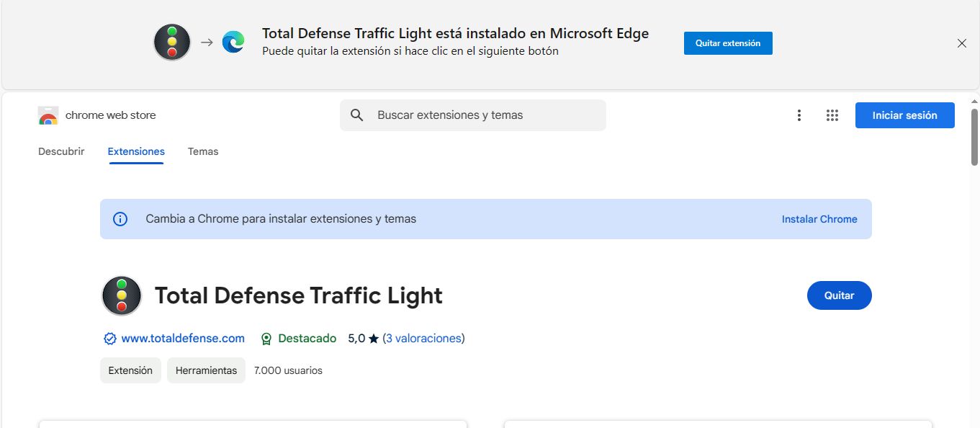The height and width of the screenshot is (428, 980).
Task: Click the search magnifier icon
Action: (356, 115)
